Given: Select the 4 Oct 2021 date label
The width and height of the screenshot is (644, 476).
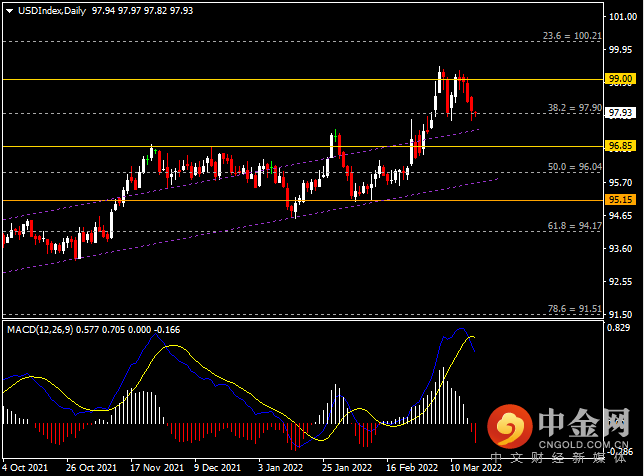Looking at the screenshot, I should click(x=25, y=468).
